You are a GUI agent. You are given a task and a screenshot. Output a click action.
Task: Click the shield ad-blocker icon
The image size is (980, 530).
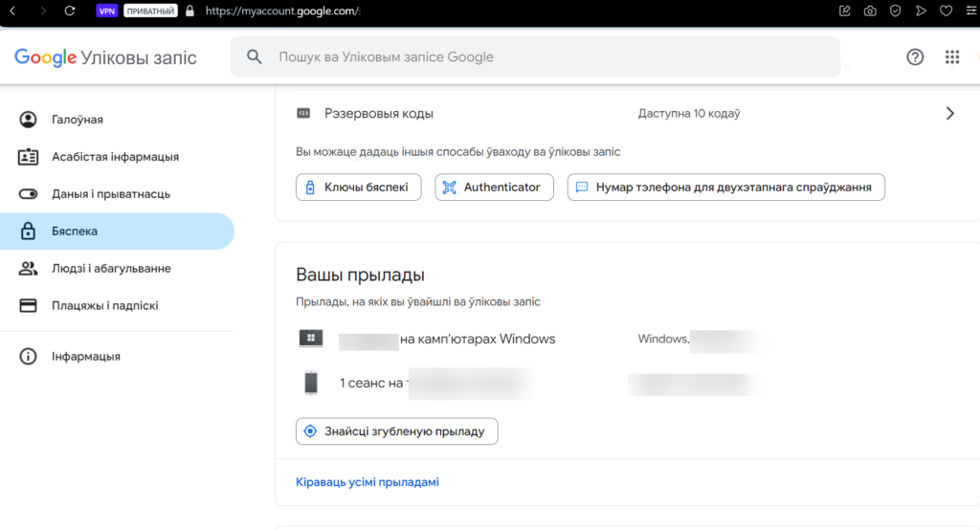click(x=896, y=11)
